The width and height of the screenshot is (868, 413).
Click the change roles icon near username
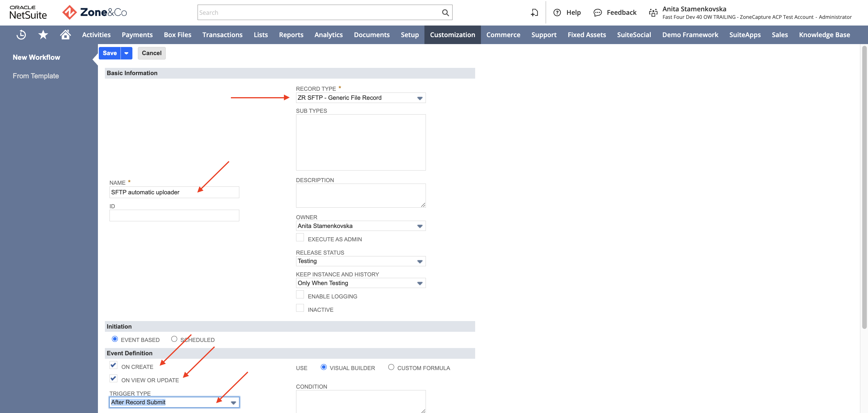pyautogui.click(x=653, y=12)
